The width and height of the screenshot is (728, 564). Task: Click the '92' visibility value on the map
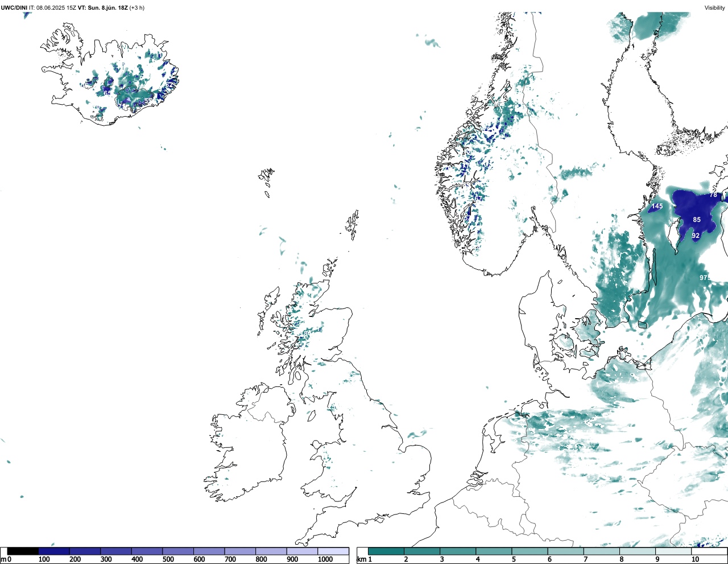696,236
